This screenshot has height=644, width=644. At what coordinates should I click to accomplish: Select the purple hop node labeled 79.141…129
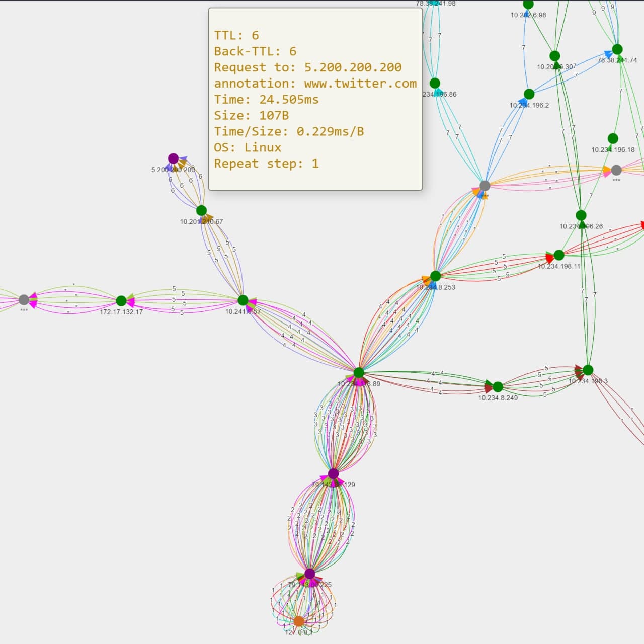(x=334, y=473)
